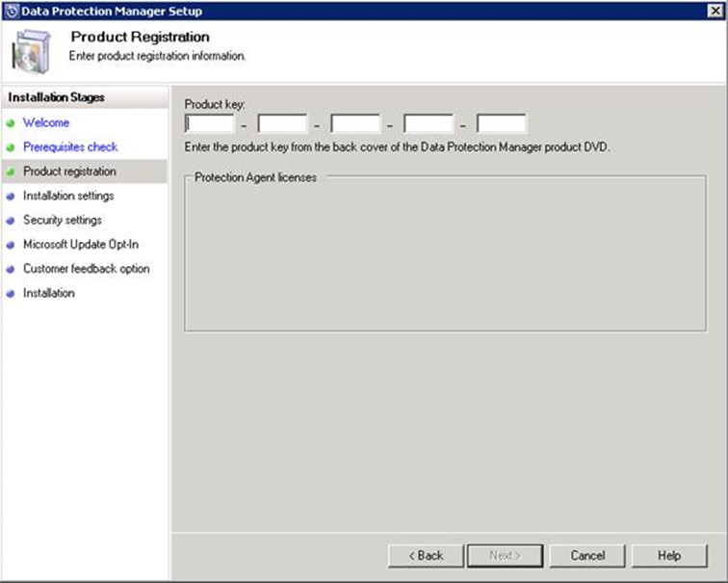Focus the first product key field

tap(209, 124)
